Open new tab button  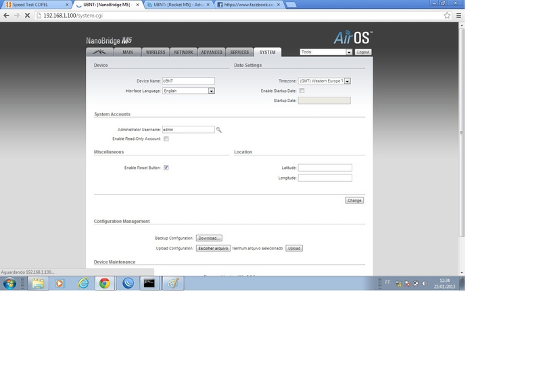(x=291, y=5)
